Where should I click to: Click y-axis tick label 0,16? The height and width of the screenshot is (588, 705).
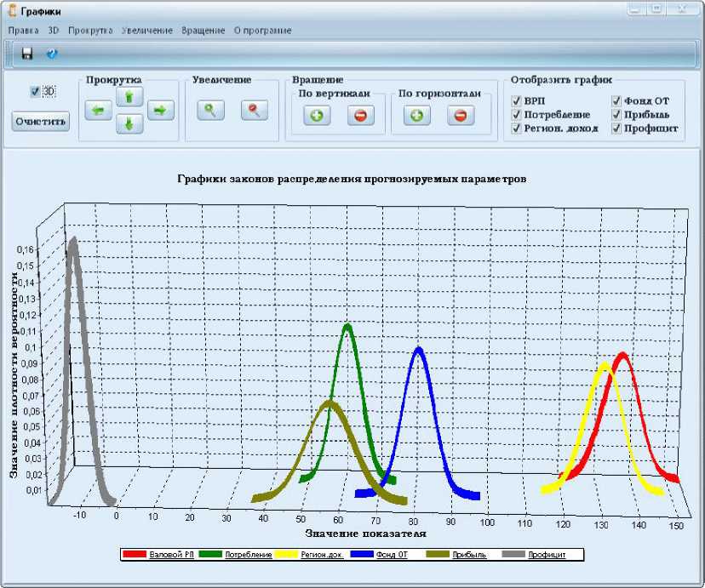coord(26,250)
